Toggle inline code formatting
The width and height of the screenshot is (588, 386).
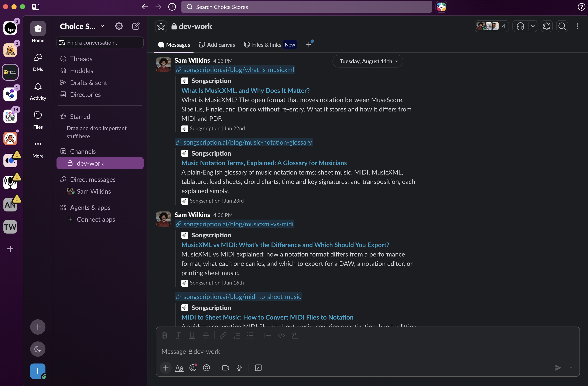click(x=281, y=336)
